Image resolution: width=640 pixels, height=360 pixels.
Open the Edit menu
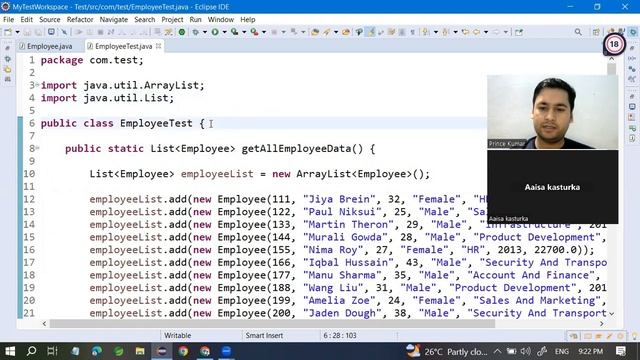pos(27,19)
